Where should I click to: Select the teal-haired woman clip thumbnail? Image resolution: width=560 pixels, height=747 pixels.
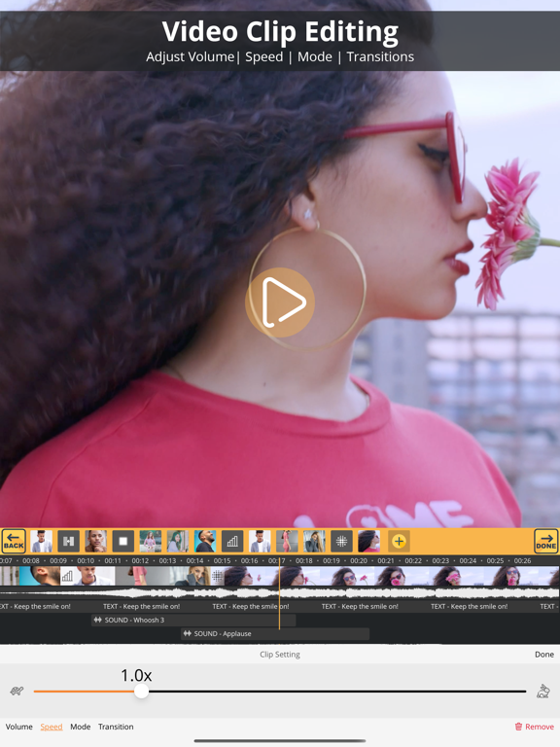[178, 541]
